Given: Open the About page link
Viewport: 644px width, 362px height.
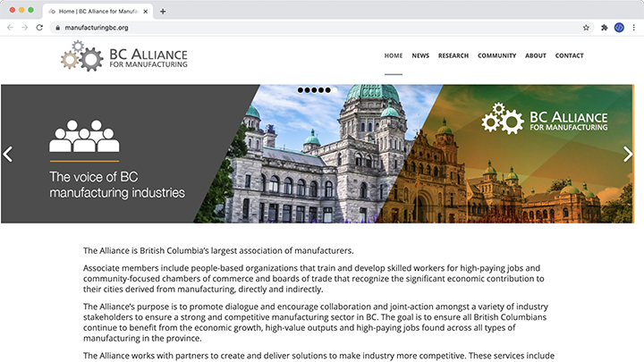Looking at the screenshot, I should click(536, 55).
